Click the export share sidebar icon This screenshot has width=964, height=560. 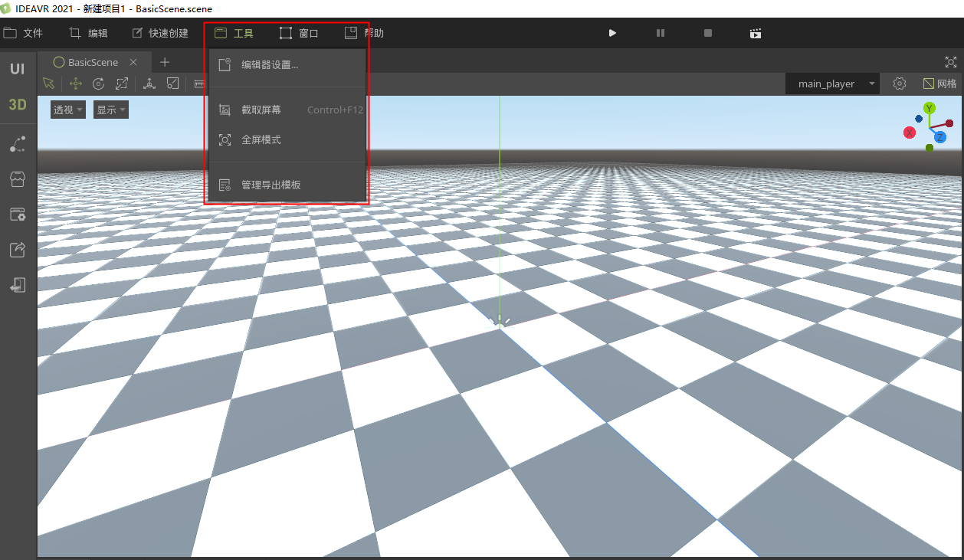click(18, 250)
